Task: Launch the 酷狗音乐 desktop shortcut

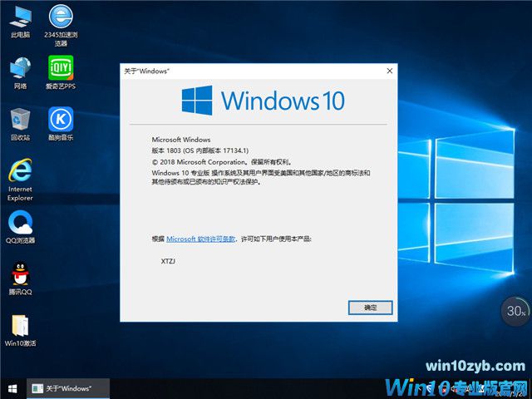Action: click(61, 124)
